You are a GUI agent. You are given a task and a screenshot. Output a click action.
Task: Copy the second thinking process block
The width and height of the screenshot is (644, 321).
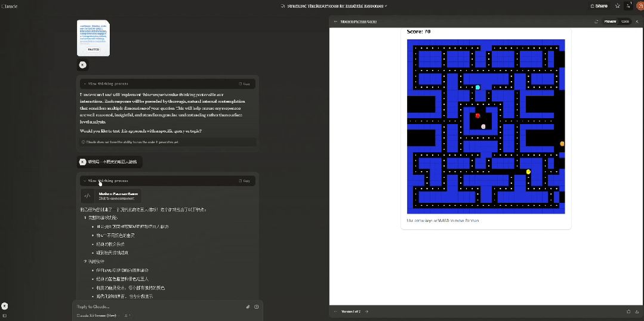(x=244, y=181)
